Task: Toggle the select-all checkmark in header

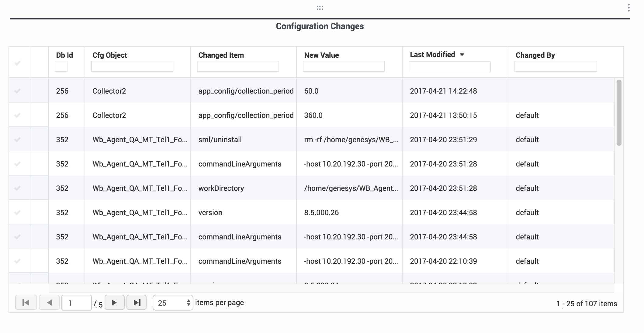Action: [x=18, y=63]
